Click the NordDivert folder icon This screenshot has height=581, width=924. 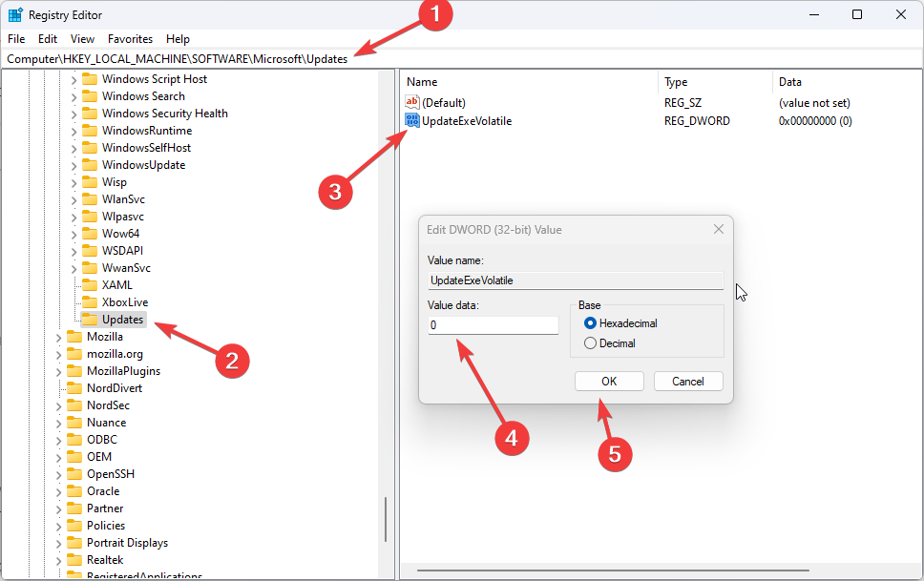pyautogui.click(x=74, y=387)
